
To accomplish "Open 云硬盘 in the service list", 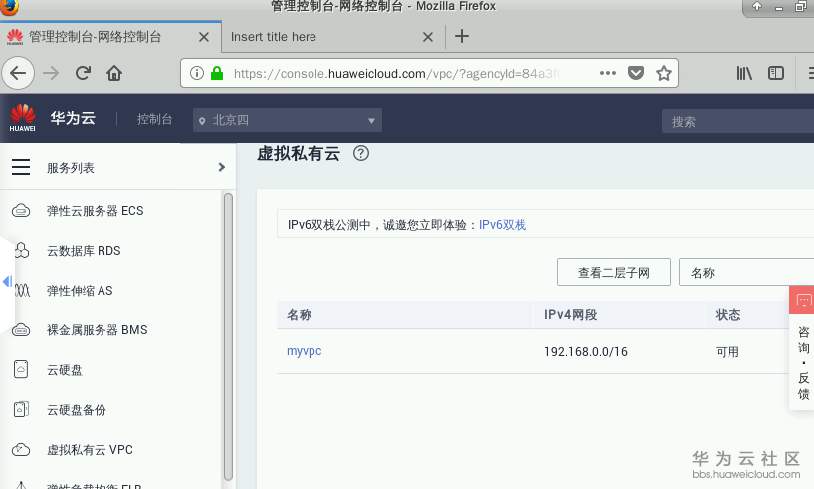I will pos(65,370).
